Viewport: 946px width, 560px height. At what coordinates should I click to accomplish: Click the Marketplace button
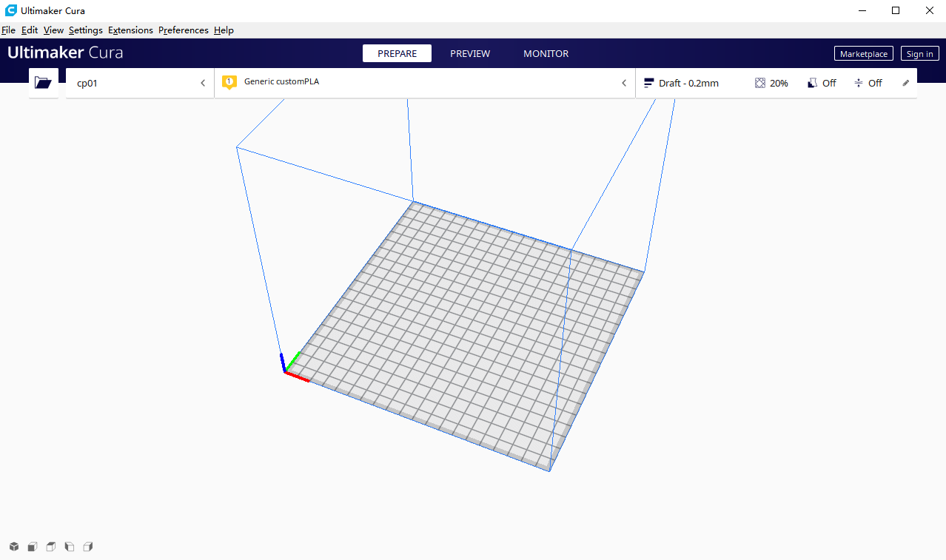(863, 53)
